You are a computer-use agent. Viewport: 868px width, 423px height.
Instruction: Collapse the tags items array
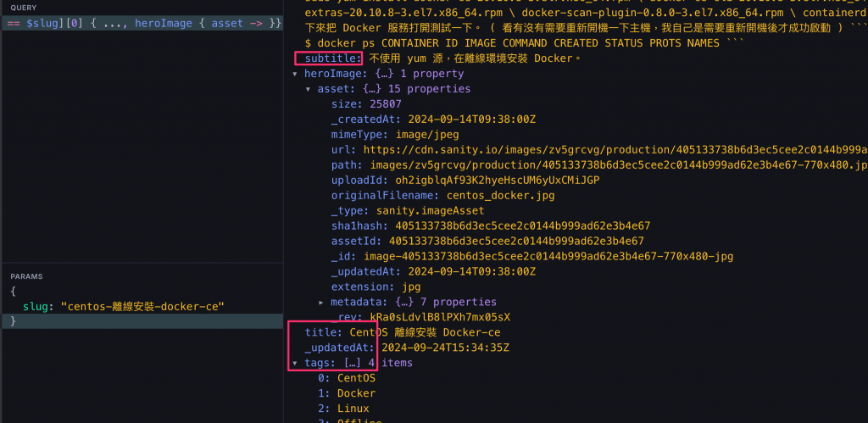pos(294,363)
